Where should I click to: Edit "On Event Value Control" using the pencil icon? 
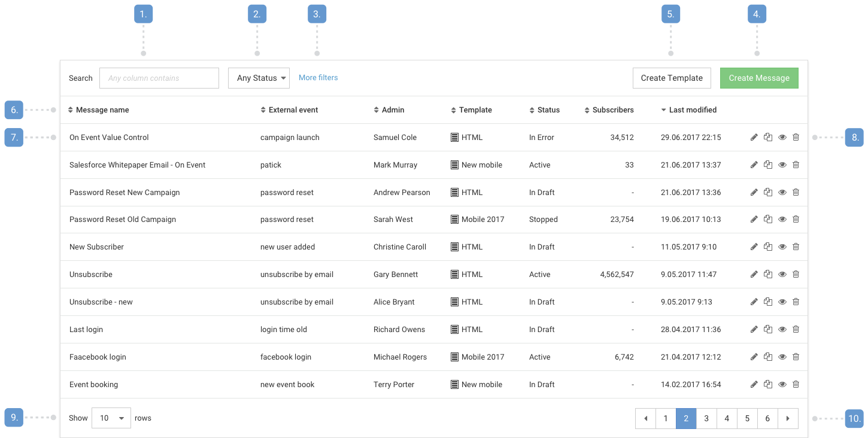click(754, 137)
